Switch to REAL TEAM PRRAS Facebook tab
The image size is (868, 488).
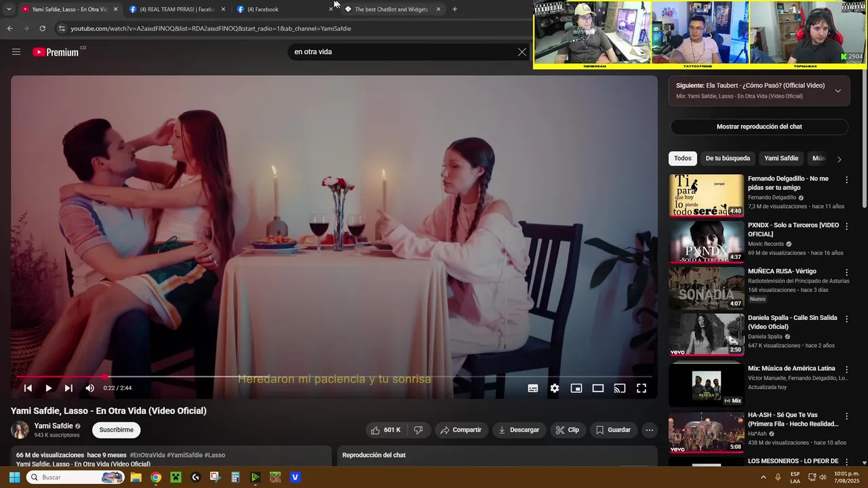[176, 9]
